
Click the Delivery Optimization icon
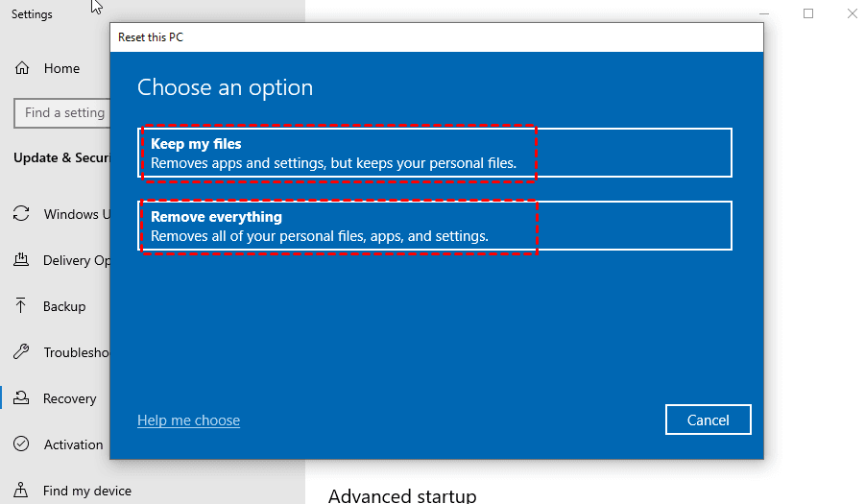[x=21, y=260]
